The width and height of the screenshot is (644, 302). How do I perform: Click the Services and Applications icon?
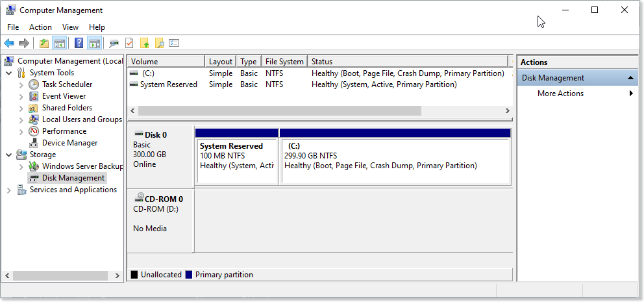point(21,190)
